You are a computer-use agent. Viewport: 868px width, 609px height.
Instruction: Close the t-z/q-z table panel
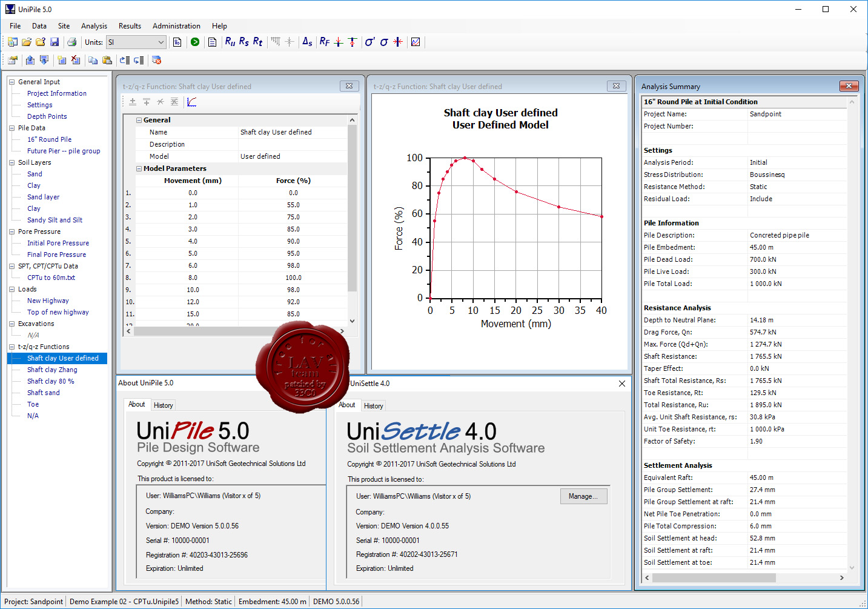(349, 86)
